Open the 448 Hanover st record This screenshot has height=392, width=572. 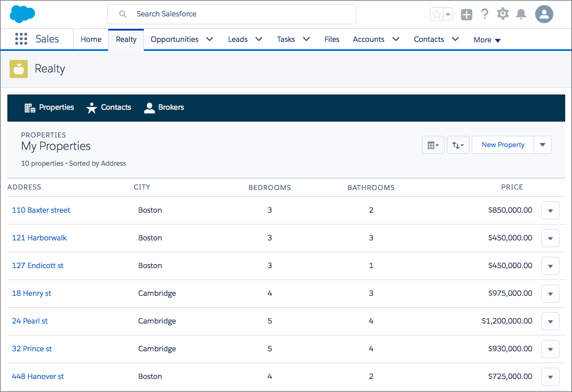tap(37, 376)
